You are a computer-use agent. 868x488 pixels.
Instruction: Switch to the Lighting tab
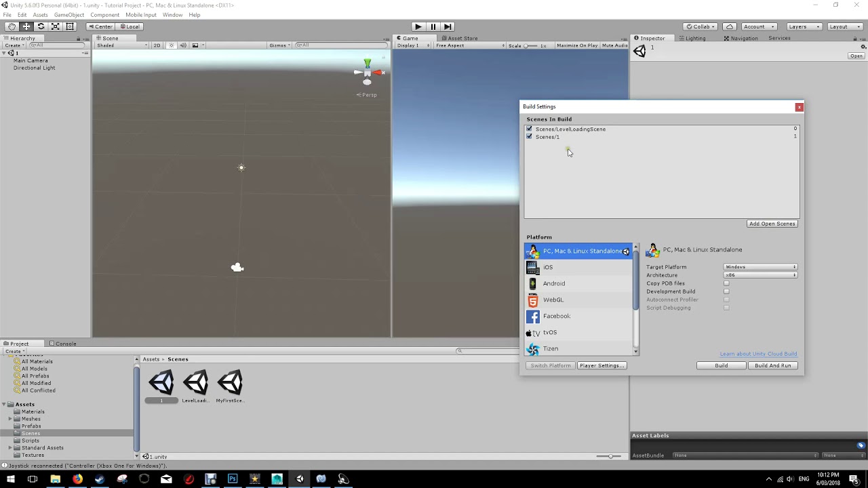coord(695,38)
